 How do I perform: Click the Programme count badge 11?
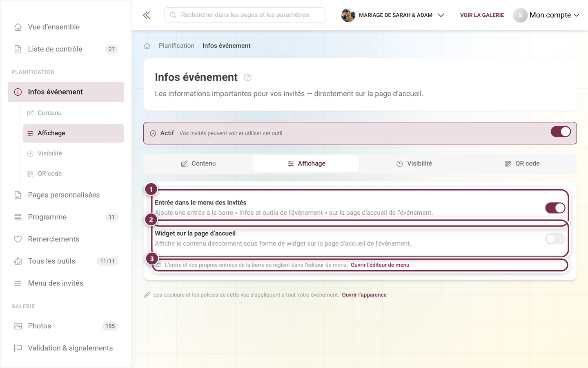pos(112,217)
